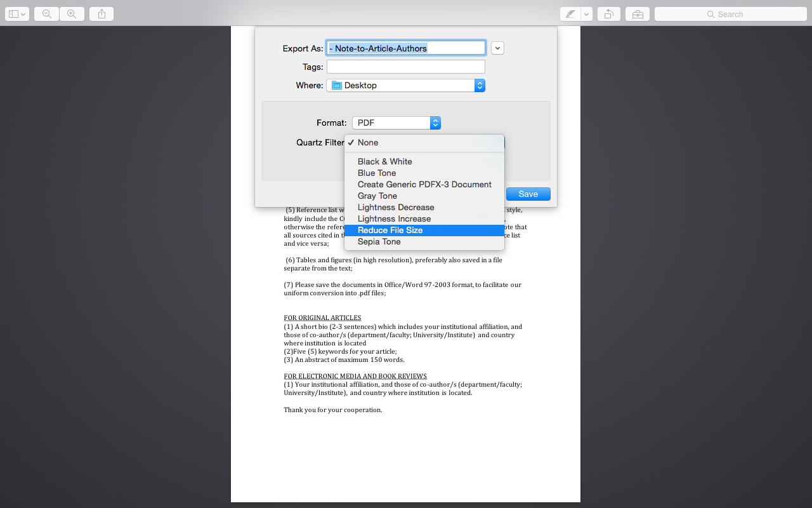The height and width of the screenshot is (508, 812).
Task: Select Lightness Increase filter
Action: pos(394,219)
